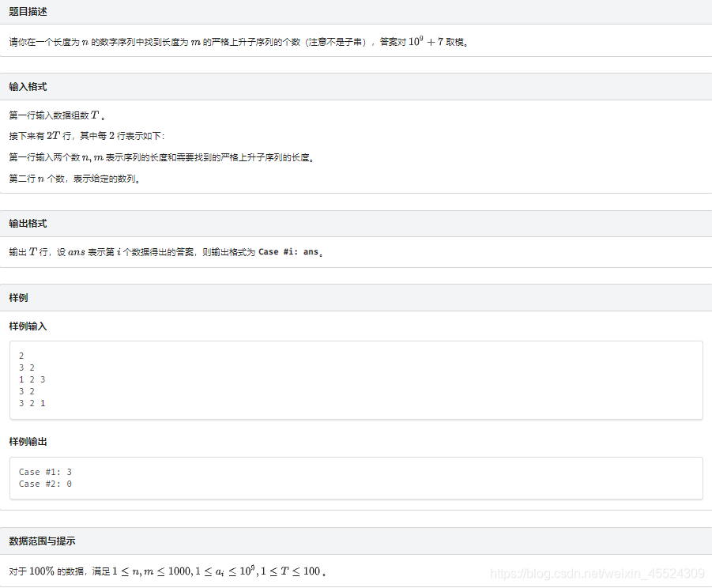712x588 pixels.
Task: Click the 样例 section heading
Action: click(19, 298)
